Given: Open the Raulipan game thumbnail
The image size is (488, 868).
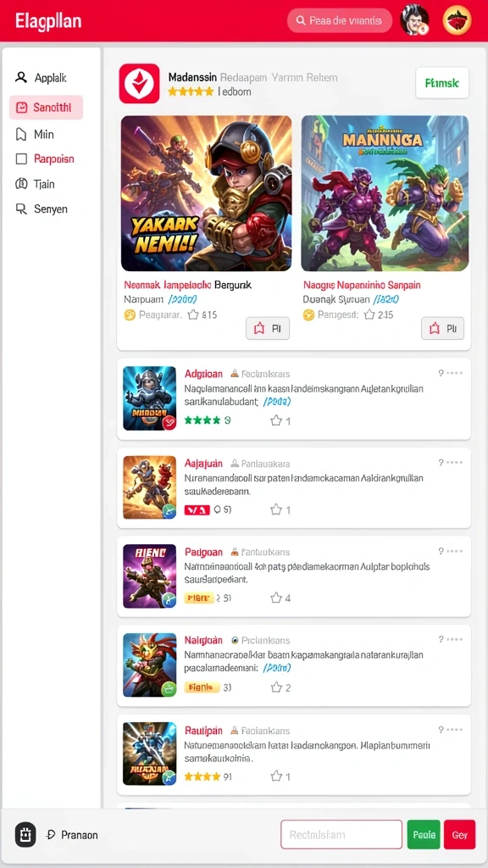Looking at the screenshot, I should [x=149, y=754].
